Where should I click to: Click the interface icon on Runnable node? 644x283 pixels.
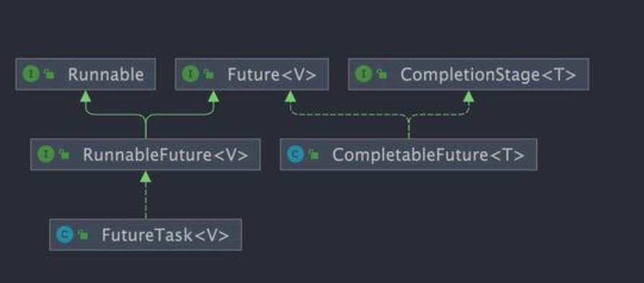pyautogui.click(x=31, y=74)
